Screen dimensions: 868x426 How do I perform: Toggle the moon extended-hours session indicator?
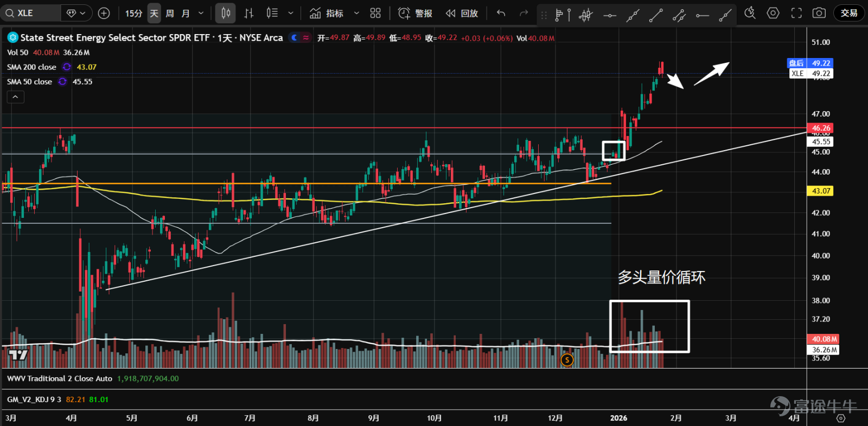[x=295, y=38]
